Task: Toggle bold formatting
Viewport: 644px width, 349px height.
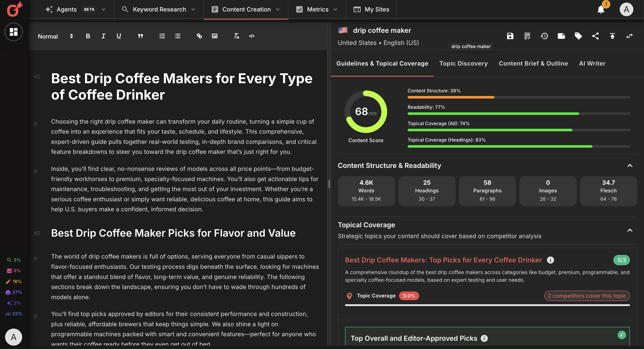Action: pos(88,36)
